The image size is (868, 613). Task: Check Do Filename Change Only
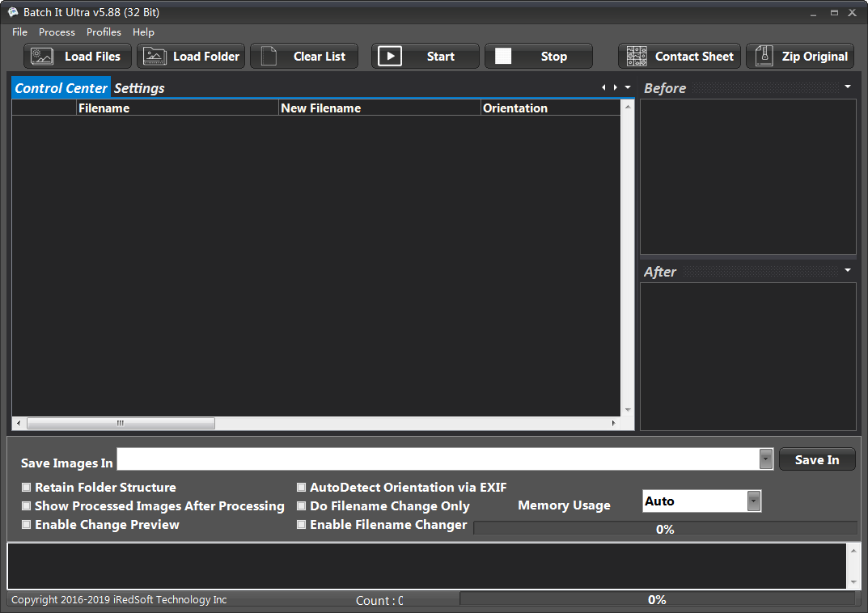301,505
